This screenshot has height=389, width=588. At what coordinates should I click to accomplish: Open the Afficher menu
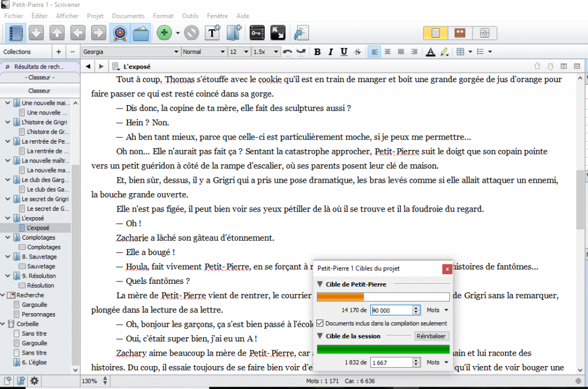point(67,16)
